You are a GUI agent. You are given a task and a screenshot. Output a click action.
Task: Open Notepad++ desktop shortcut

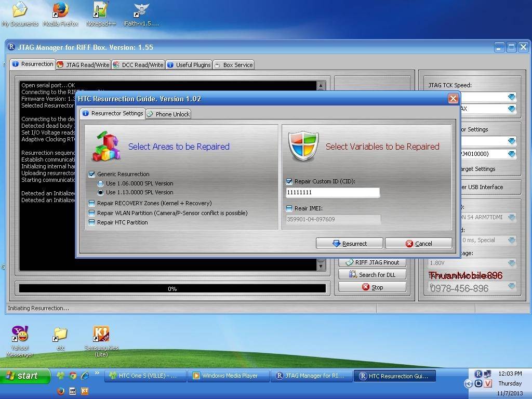(101, 14)
